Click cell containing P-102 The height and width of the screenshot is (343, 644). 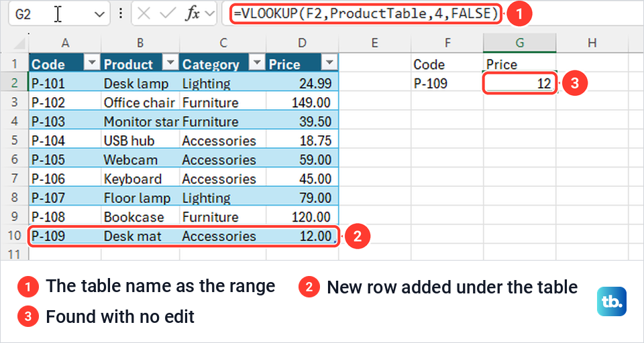(x=65, y=102)
